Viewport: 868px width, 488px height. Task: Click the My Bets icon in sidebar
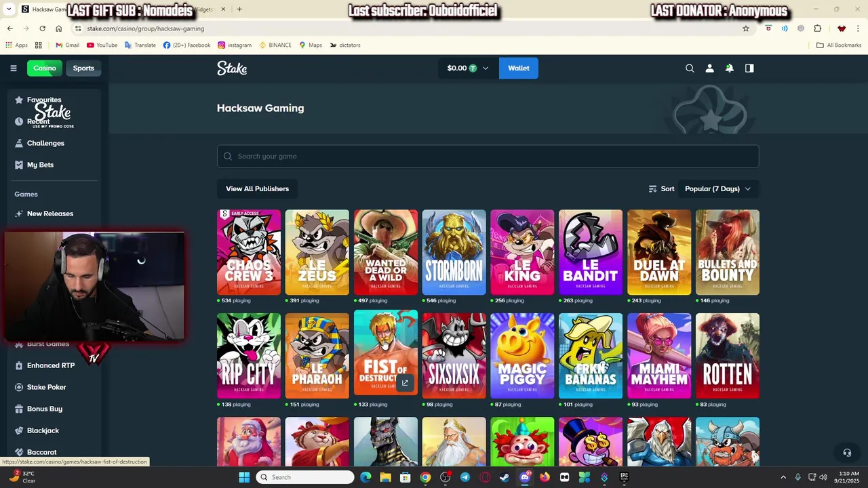(19, 165)
